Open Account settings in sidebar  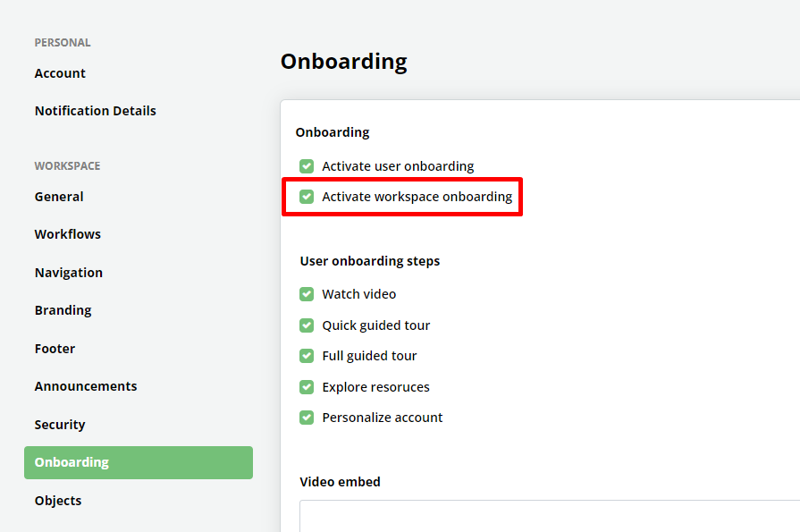point(60,73)
